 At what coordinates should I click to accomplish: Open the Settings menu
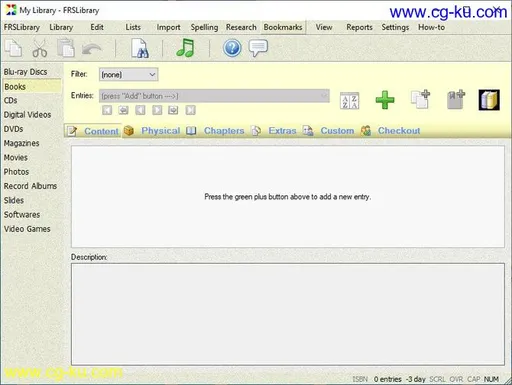(x=395, y=27)
